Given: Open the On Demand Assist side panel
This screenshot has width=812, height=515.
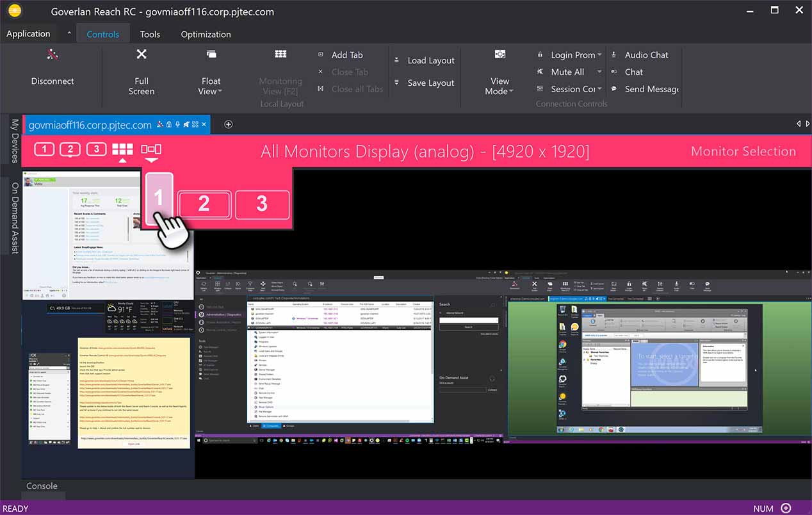Looking at the screenshot, I should (15, 218).
